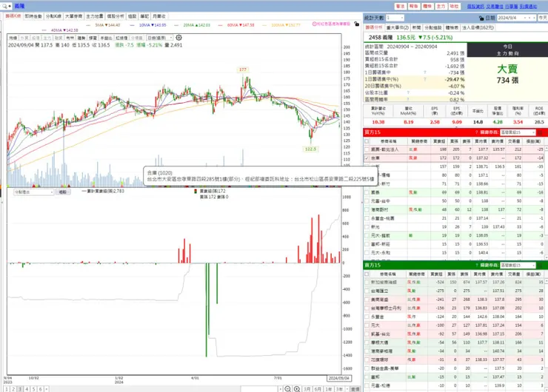Open dropdown arrow beside bottom zoom icons
Screen dimensions: 548x392
pyautogui.click(x=280, y=389)
